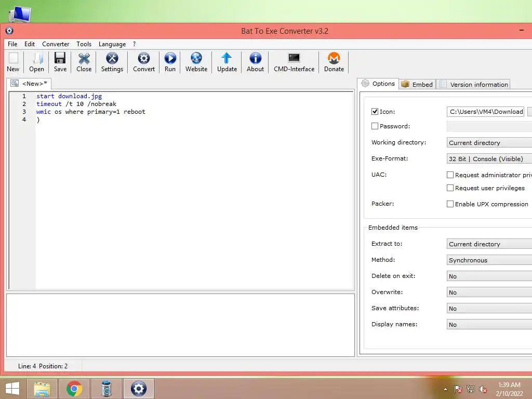Enable the Password checkbox

point(375,126)
